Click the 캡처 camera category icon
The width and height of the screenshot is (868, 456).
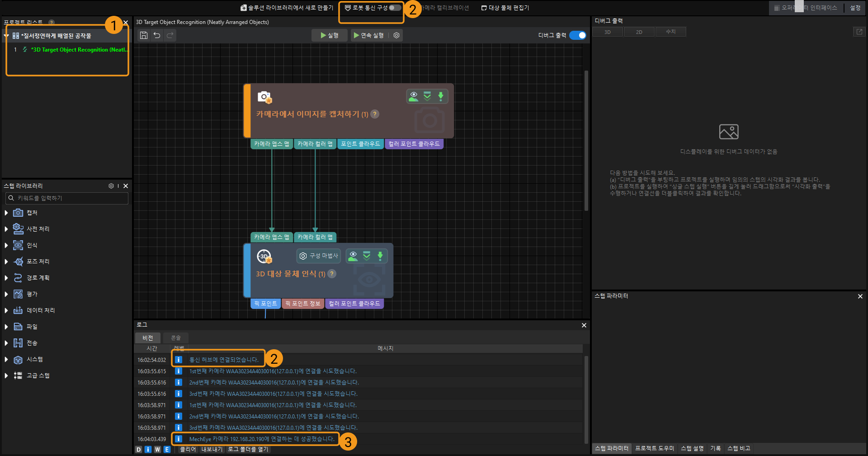(18, 213)
